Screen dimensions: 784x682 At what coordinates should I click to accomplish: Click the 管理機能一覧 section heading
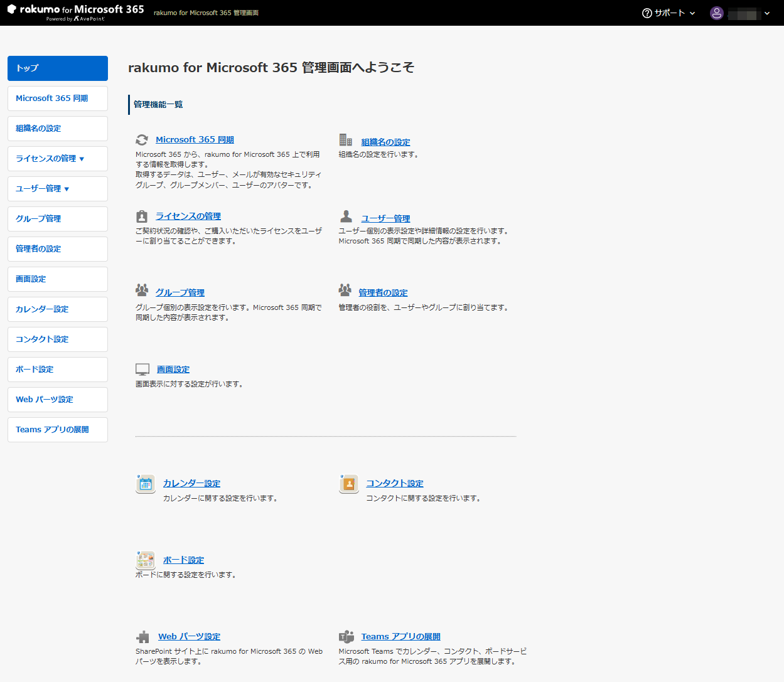pos(158,105)
